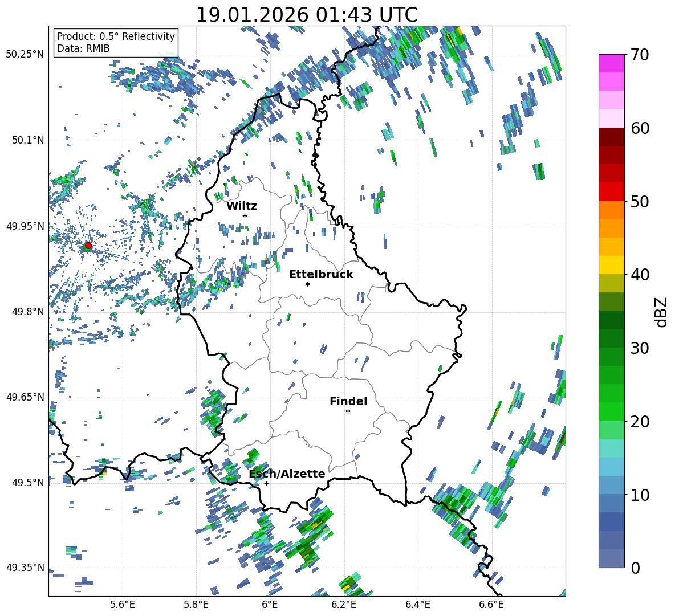Click the Wiltz station cross marker
Viewport: 675px width, 616px height.
245,215
